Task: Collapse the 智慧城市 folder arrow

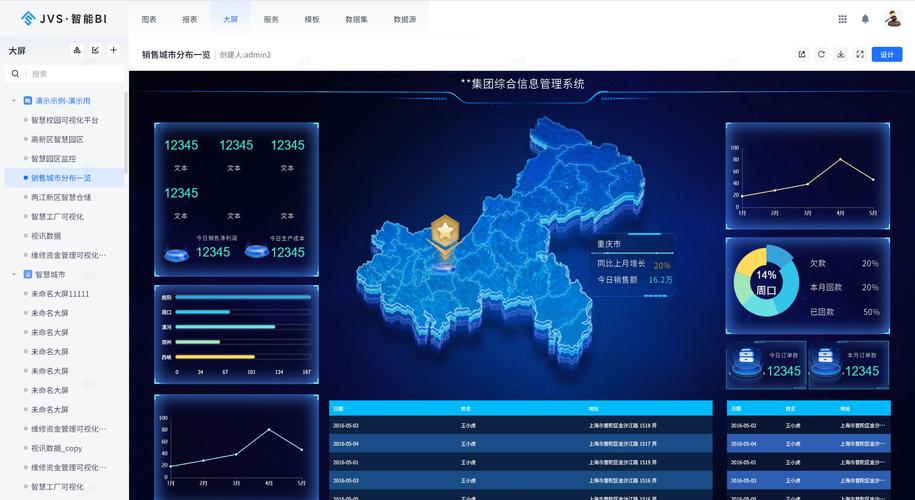Action: pos(14,274)
